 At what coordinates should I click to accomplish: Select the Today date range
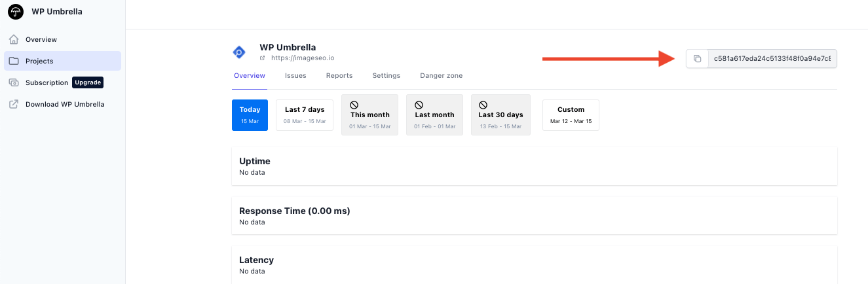250,115
